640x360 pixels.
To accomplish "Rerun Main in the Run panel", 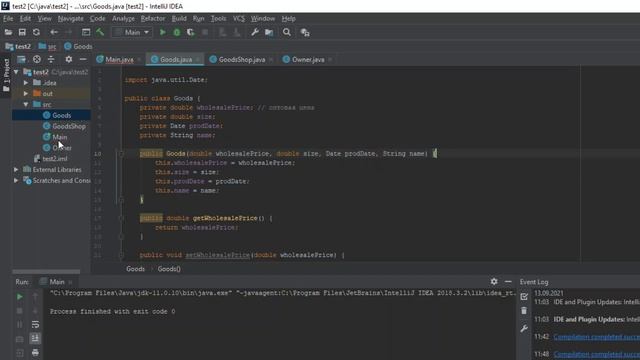I will (20, 297).
